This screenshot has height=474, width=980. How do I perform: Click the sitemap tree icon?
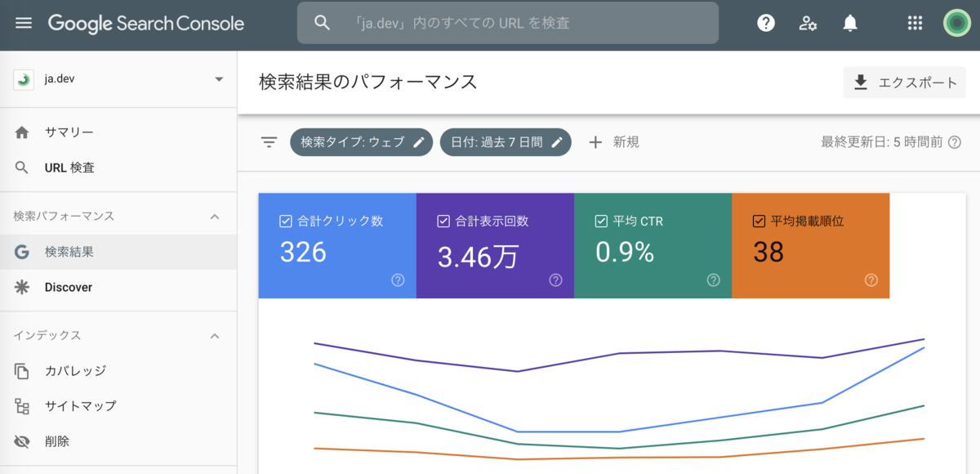22,406
